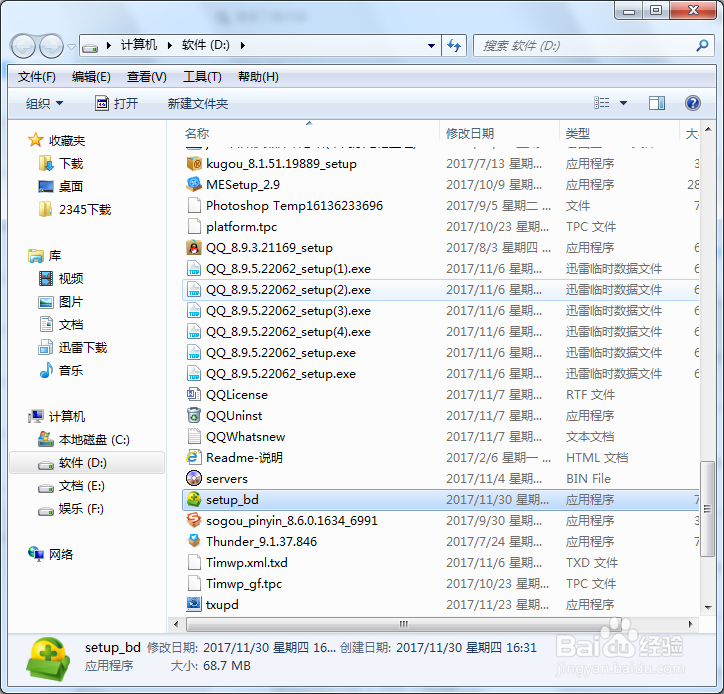Click the setup_bd application icon in list
The image size is (724, 694).
point(194,499)
